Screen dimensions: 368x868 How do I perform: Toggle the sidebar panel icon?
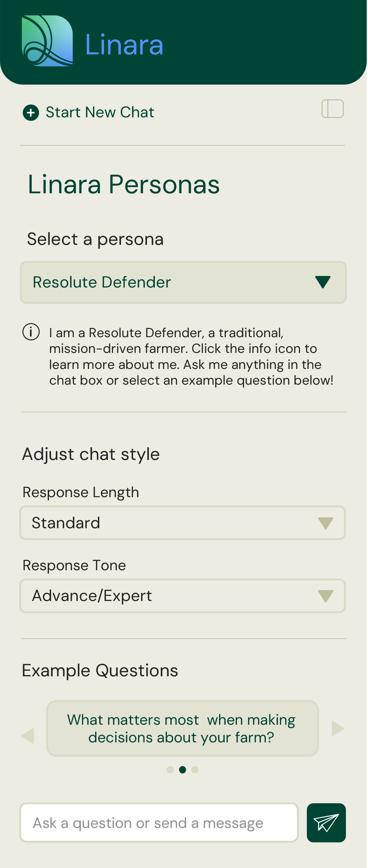(332, 108)
